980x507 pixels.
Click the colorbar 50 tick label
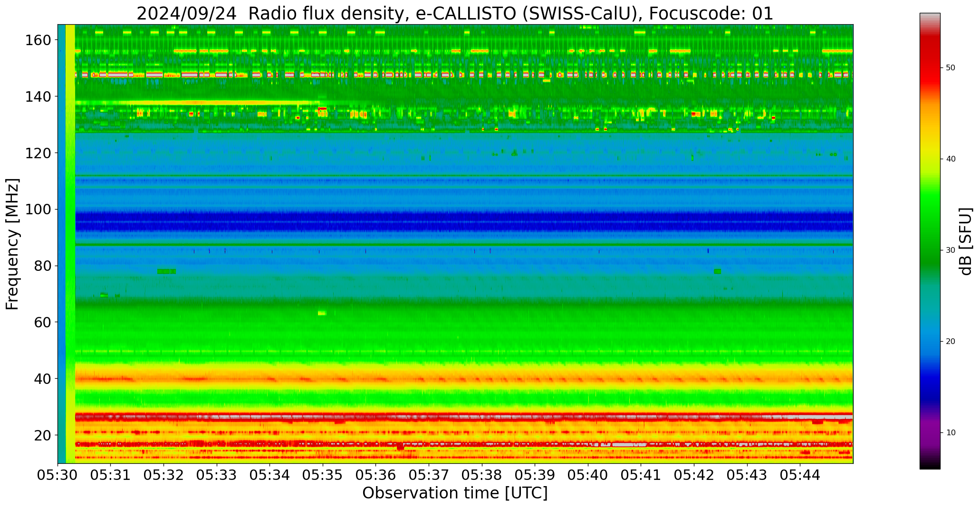[951, 68]
